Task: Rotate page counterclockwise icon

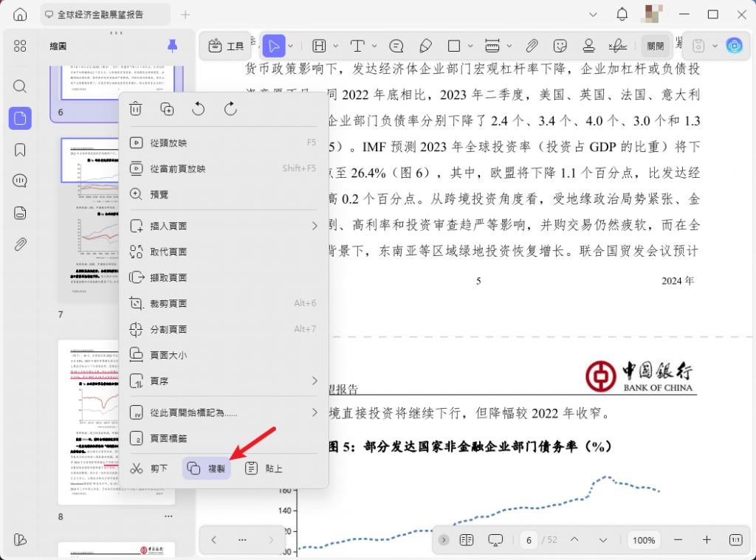Action: (x=198, y=109)
